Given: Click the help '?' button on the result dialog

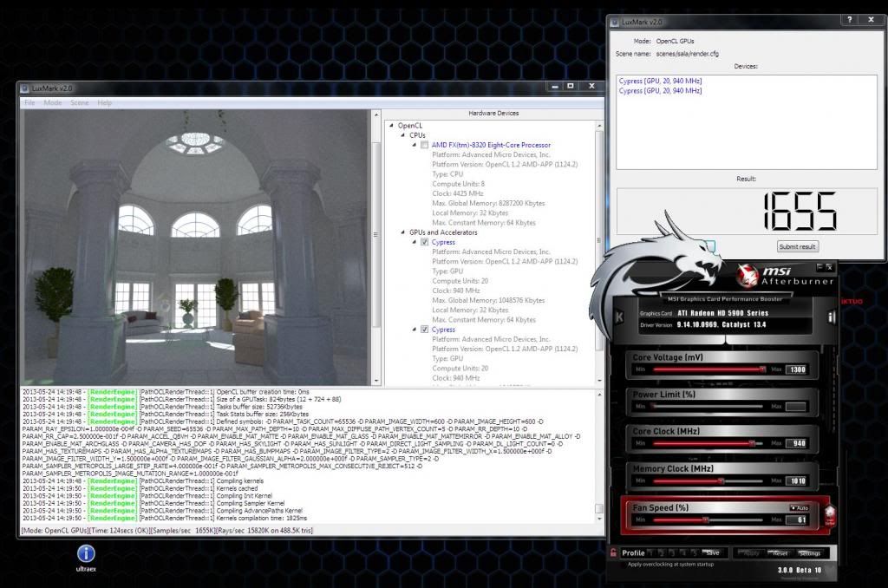Looking at the screenshot, I should [849, 19].
